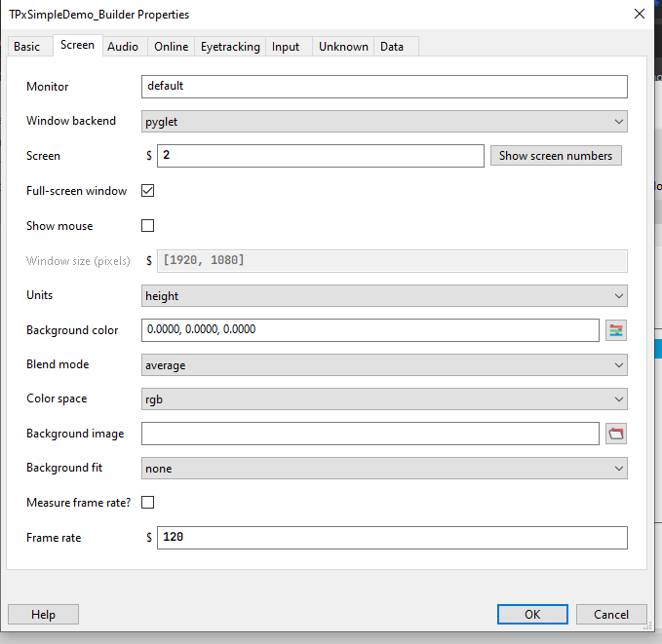Expand the Units dropdown

[x=384, y=295]
